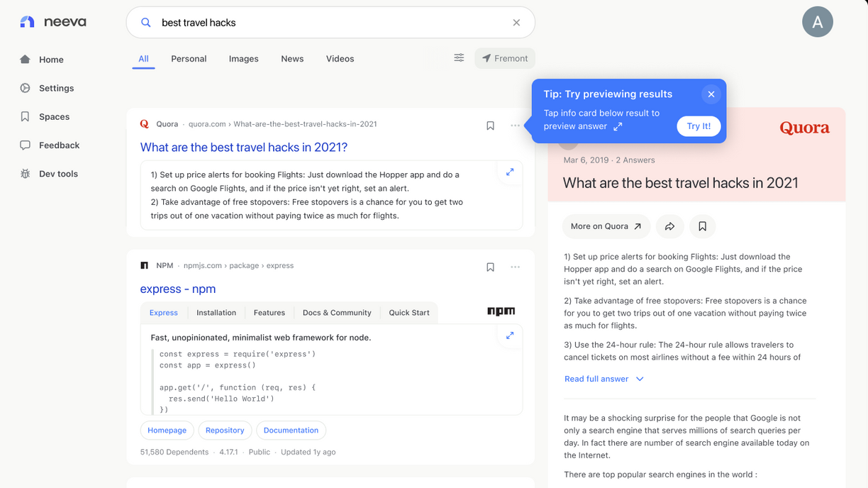
Task: Click 'Updated 1y ago' text
Action: click(308, 452)
